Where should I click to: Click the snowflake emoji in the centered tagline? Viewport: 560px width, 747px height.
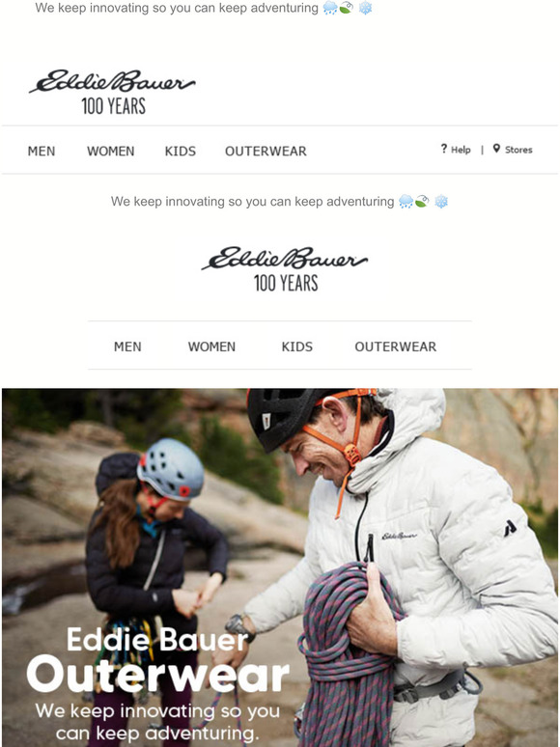point(441,202)
